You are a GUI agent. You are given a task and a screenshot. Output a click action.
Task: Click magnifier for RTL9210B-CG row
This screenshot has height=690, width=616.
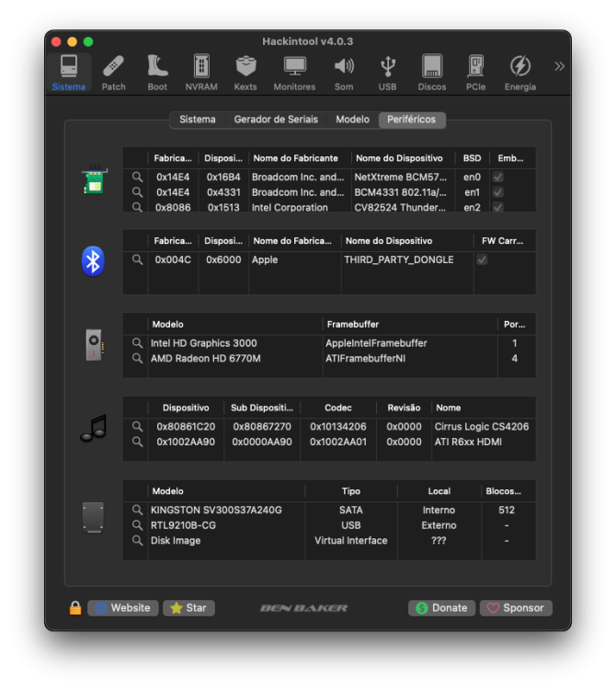click(x=138, y=525)
